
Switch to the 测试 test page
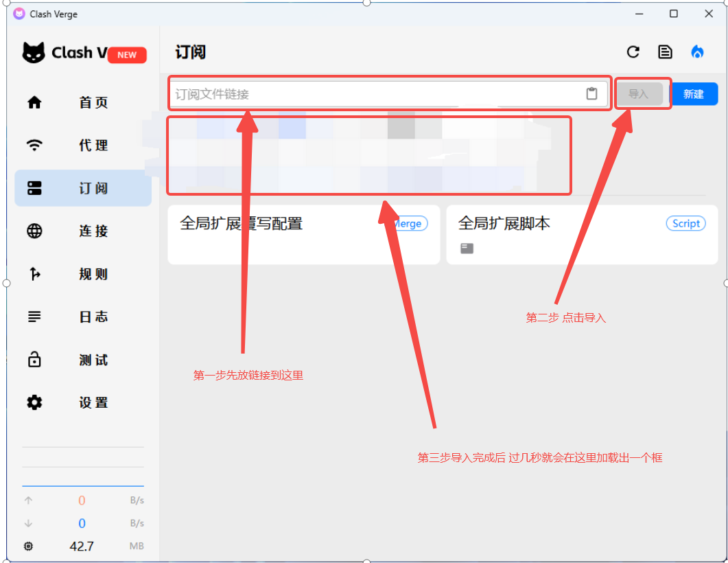point(83,360)
